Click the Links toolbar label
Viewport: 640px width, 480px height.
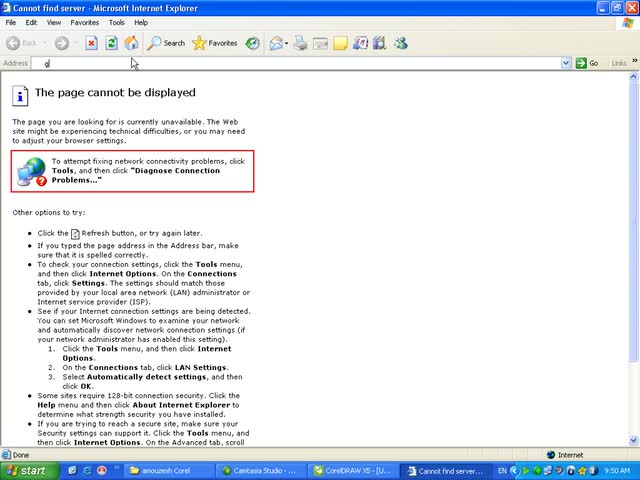tap(619, 63)
